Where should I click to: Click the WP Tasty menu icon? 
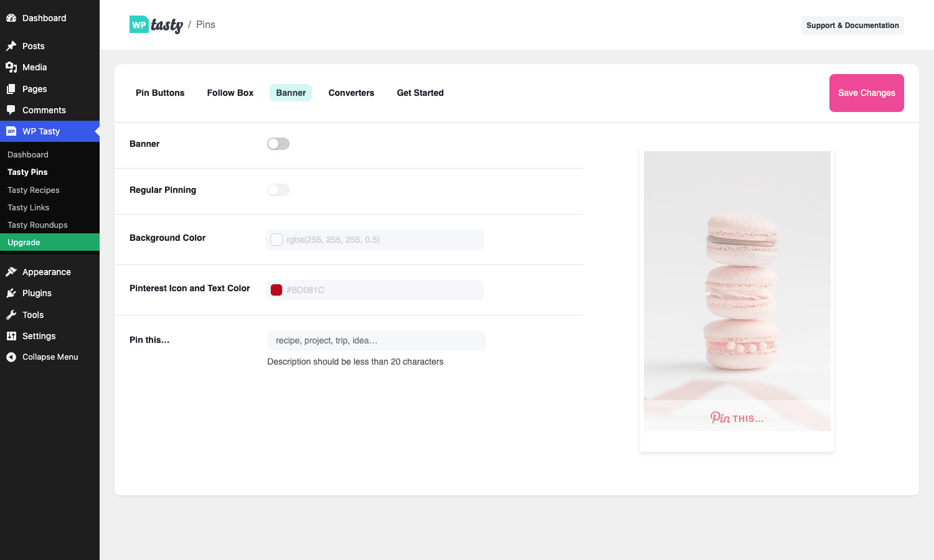pyautogui.click(x=11, y=131)
